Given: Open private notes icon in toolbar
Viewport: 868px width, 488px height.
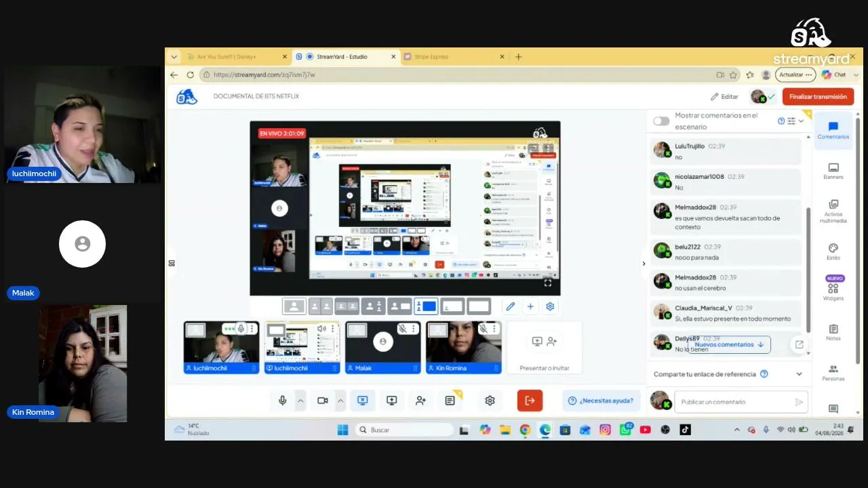Looking at the screenshot, I should click(x=450, y=401).
